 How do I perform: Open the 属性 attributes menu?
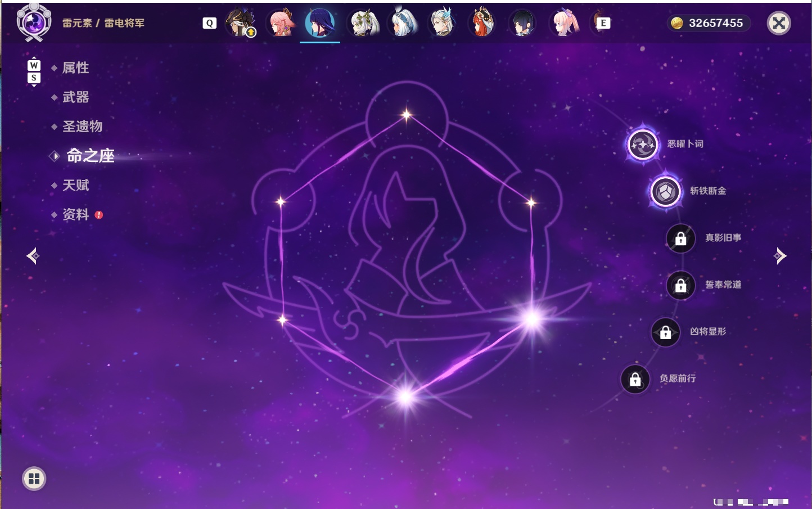(x=75, y=68)
